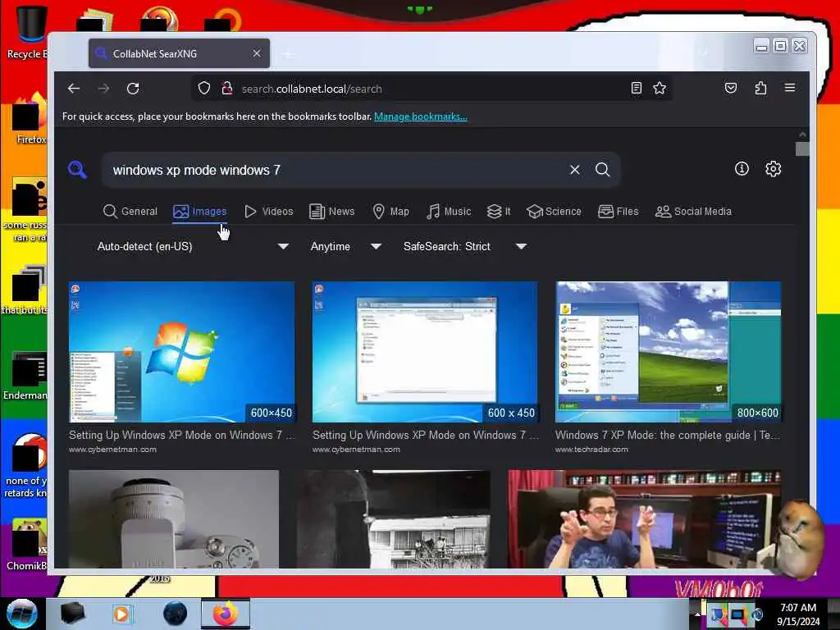
Task: Open the Map search category
Action: [390, 211]
